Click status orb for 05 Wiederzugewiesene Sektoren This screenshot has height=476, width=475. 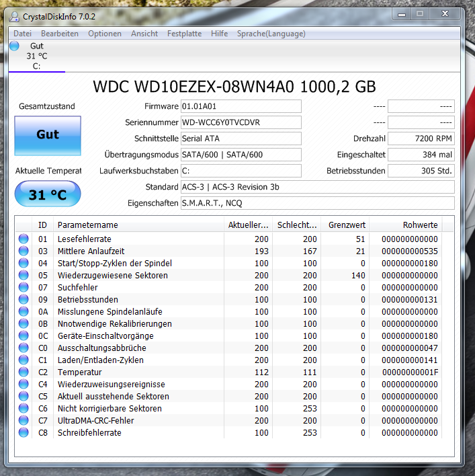coord(24,275)
